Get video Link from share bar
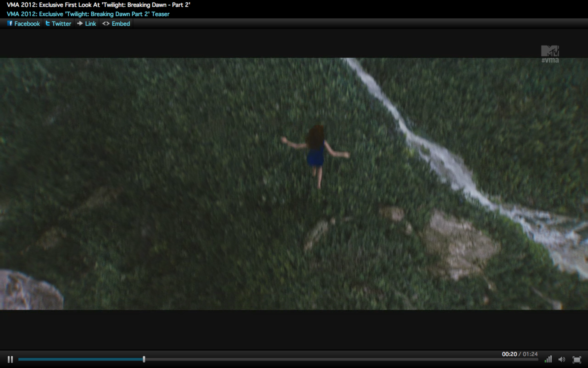This screenshot has width=588, height=368. [x=90, y=24]
